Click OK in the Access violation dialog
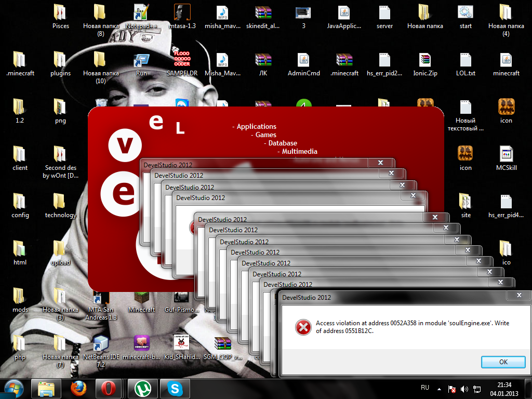The width and height of the screenshot is (532, 399). [503, 362]
